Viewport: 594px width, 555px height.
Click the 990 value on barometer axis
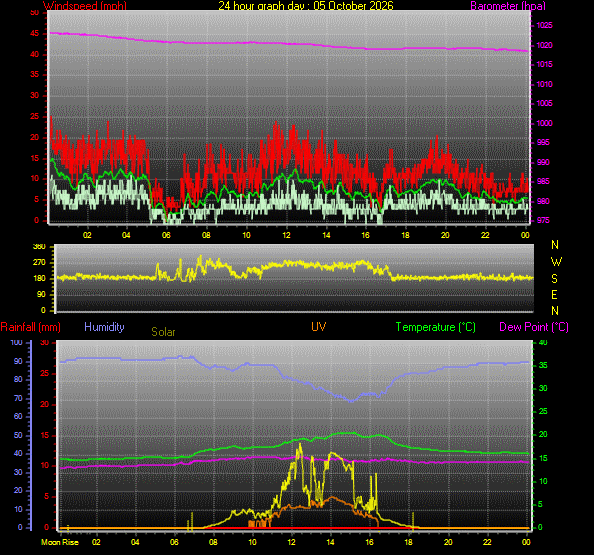point(543,162)
